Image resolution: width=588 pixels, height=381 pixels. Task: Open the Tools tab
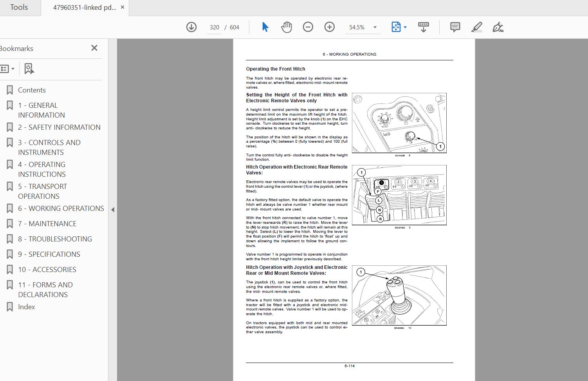coord(19,7)
